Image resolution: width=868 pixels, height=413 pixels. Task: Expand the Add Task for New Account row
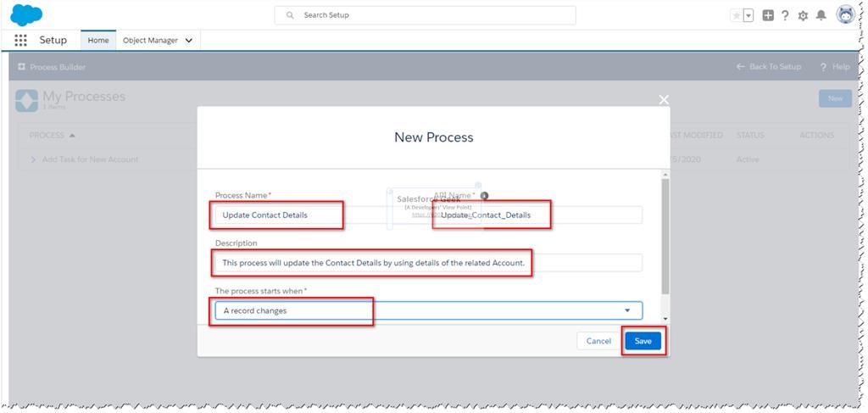[33, 159]
